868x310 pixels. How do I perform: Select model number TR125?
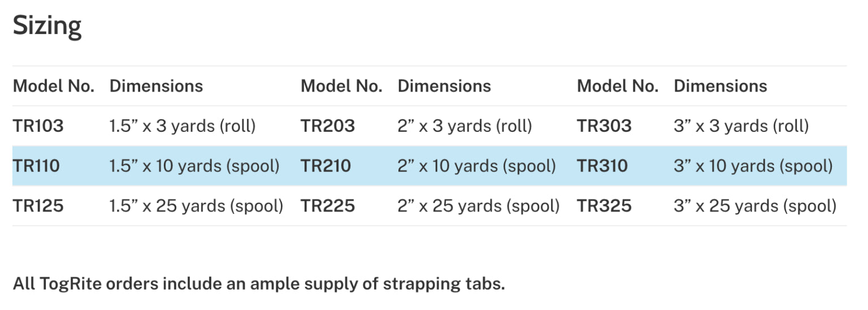click(38, 206)
